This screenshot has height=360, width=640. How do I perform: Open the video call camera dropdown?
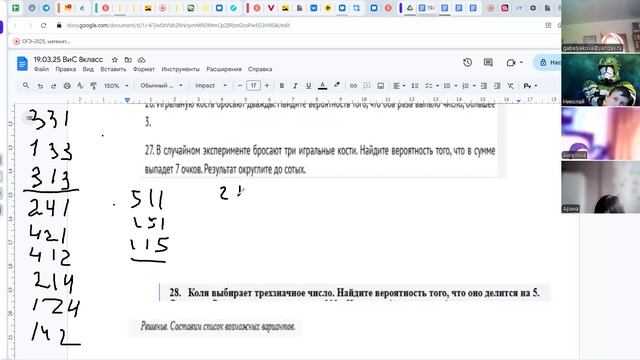tap(514, 62)
